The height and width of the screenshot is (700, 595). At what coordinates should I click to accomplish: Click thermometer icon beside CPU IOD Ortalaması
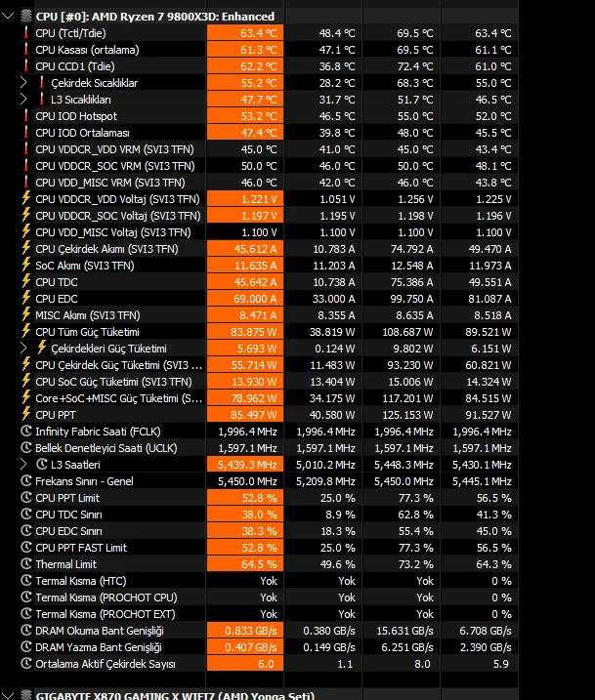click(x=26, y=132)
